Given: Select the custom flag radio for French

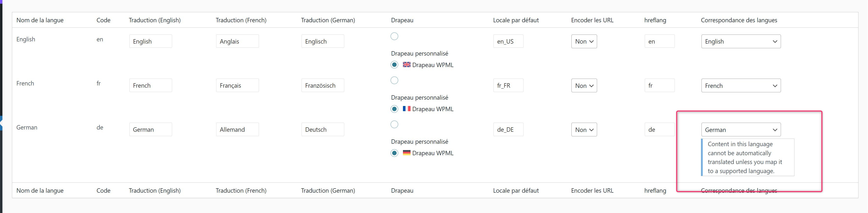Looking at the screenshot, I should [394, 80].
